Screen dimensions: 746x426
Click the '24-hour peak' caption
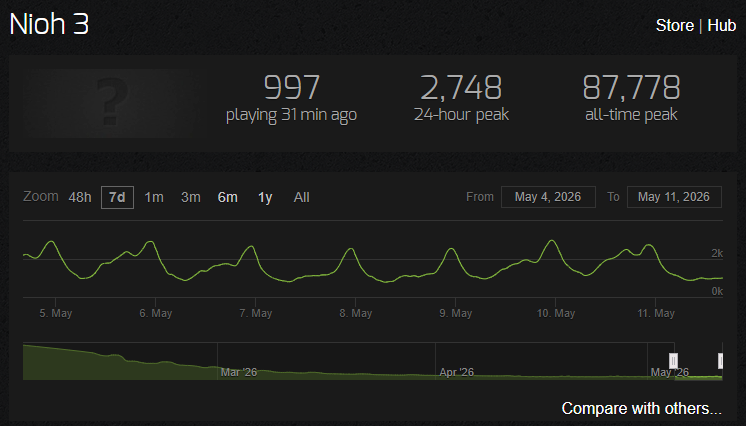pos(461,115)
